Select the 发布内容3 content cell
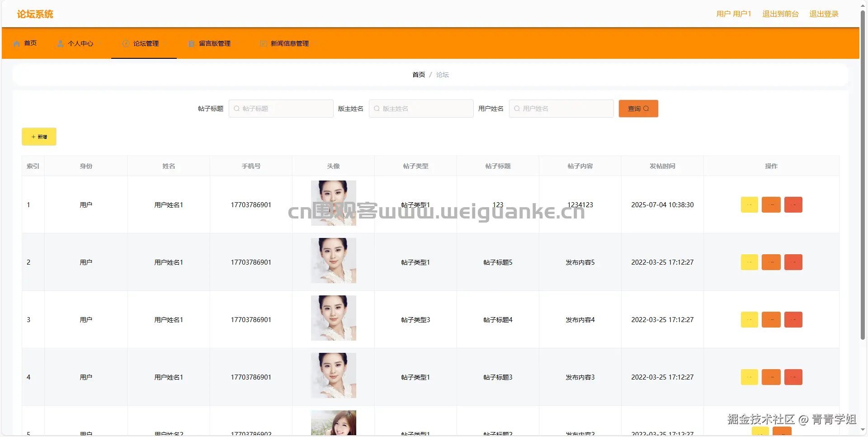 point(580,377)
